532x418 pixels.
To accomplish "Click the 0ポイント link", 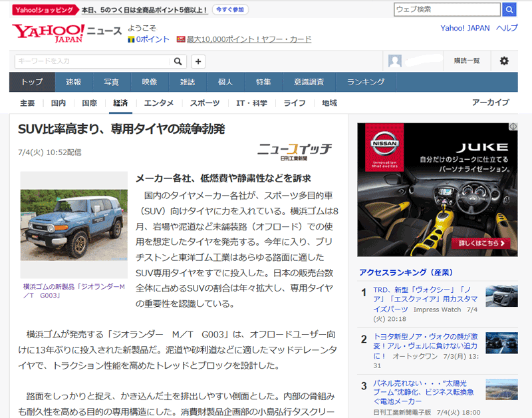I will 153,39.
